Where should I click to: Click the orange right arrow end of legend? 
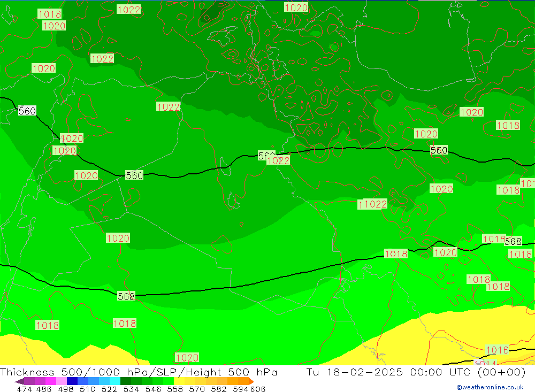coord(251,381)
